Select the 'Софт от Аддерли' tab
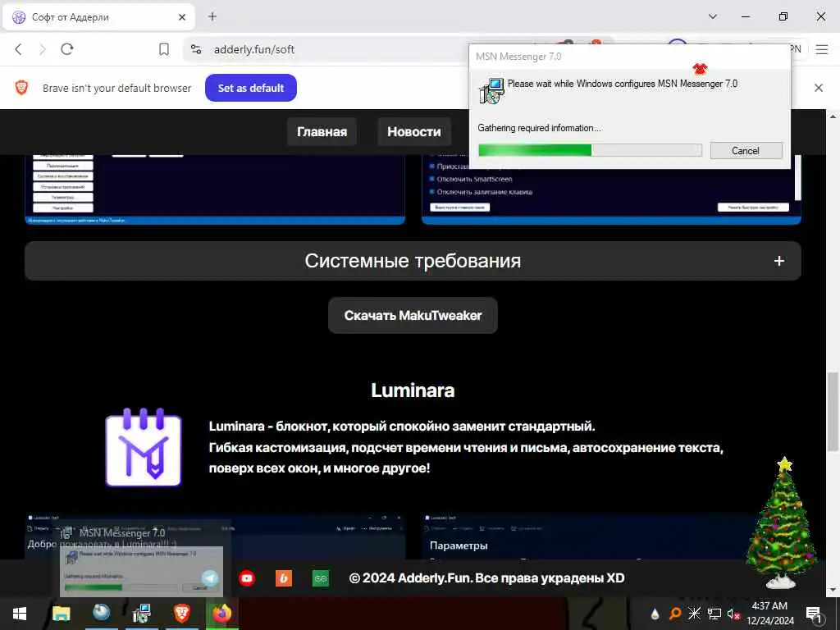This screenshot has width=840, height=630. 98,17
